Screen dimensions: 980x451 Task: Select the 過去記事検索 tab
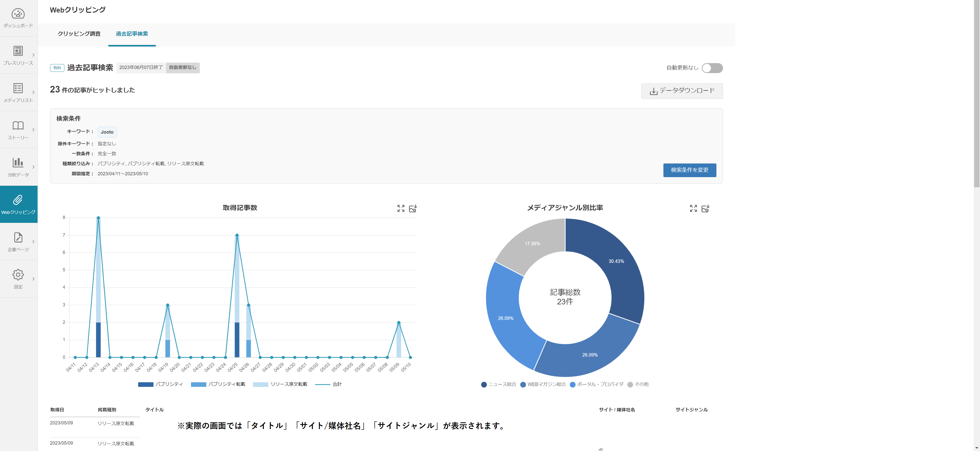132,34
